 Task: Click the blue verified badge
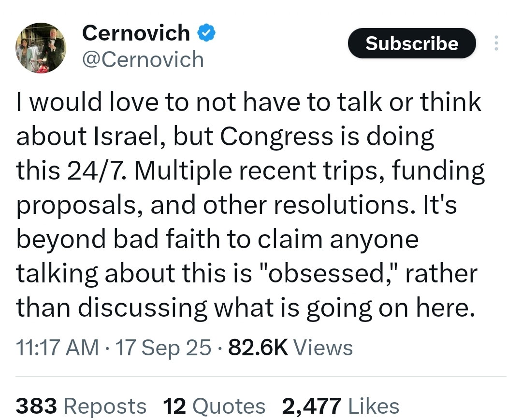(205, 33)
